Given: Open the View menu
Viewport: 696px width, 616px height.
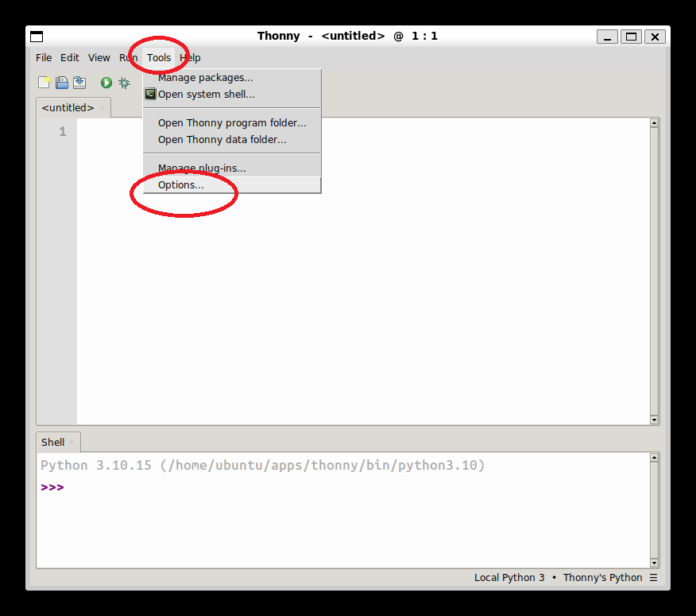Looking at the screenshot, I should click(99, 58).
